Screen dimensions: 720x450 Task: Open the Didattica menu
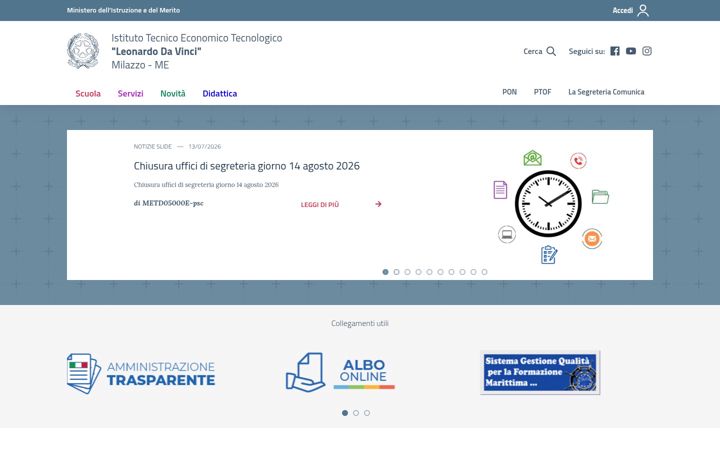click(219, 93)
